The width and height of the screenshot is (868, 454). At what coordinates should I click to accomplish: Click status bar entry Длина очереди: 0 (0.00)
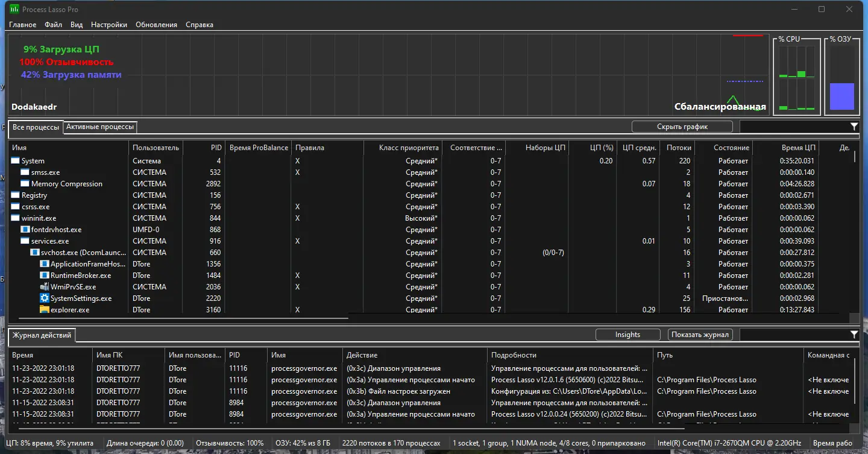(x=145, y=443)
